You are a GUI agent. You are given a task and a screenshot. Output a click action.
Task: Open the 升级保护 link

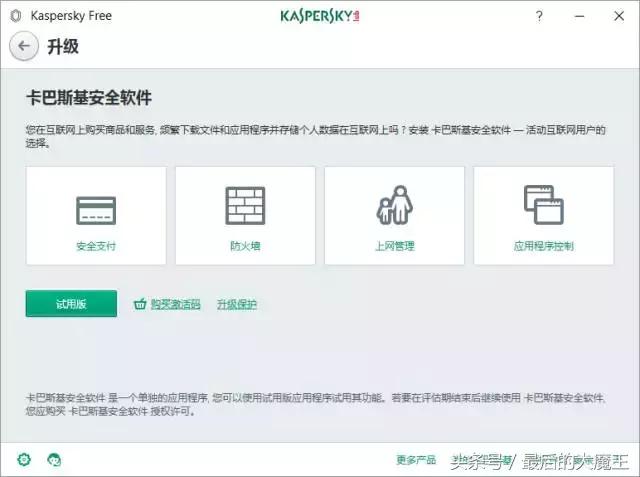[x=237, y=304]
